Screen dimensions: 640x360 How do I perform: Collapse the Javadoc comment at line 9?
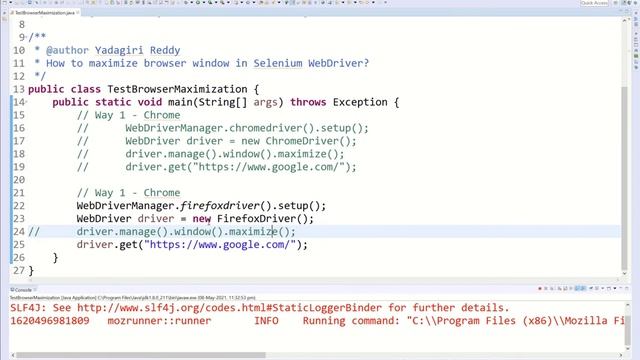tap(27, 37)
